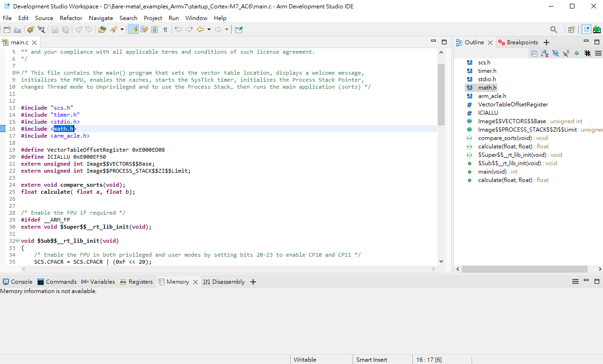Open the Outline view menu
The width and height of the screenshot is (603, 364).
(x=598, y=54)
